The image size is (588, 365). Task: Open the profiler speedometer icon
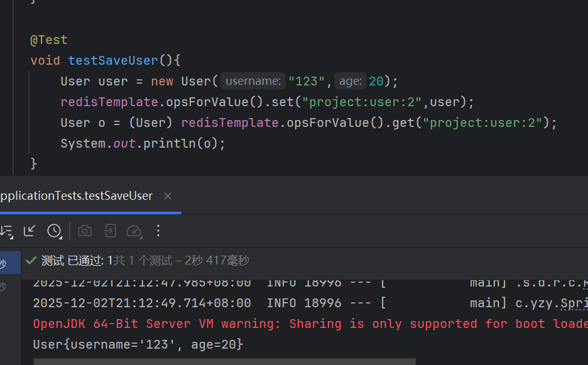tap(134, 231)
